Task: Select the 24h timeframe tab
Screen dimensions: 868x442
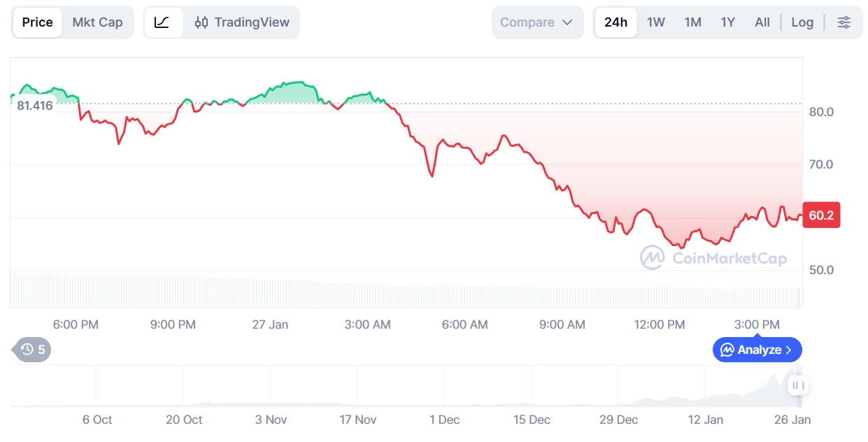Action: pyautogui.click(x=616, y=22)
